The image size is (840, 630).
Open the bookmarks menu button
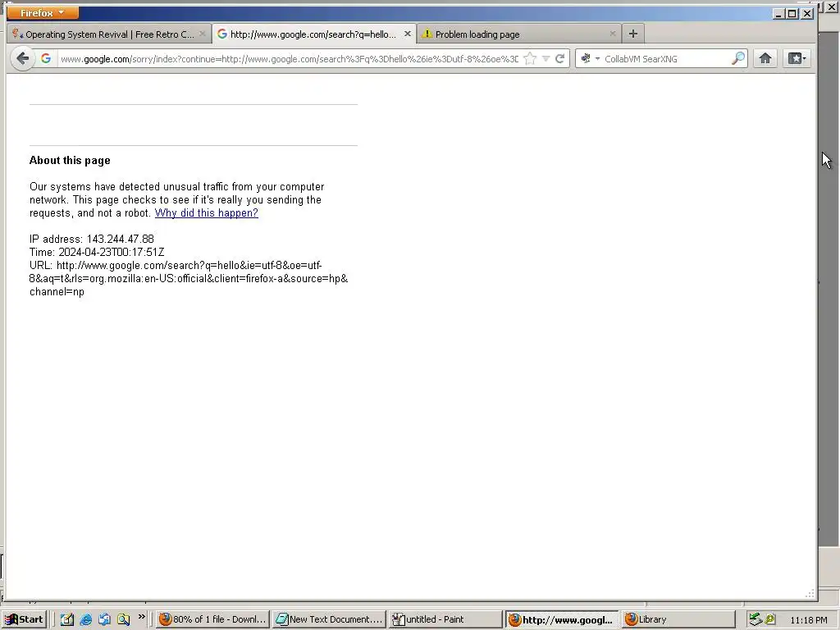tap(797, 58)
